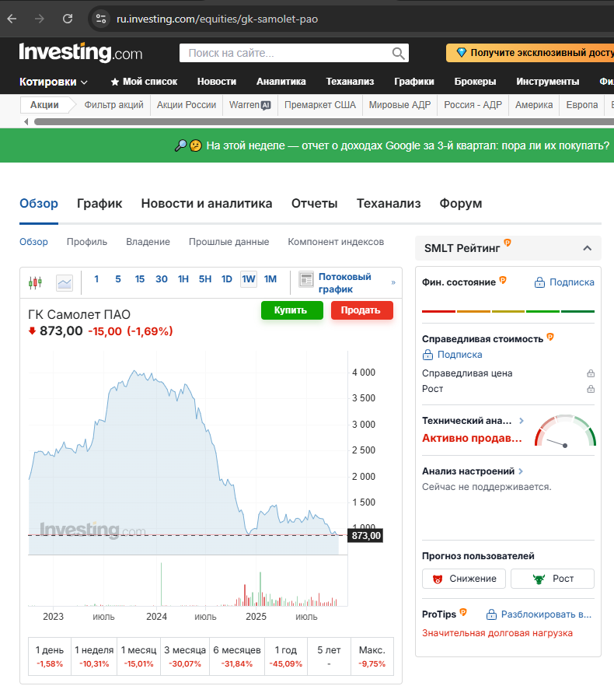Click the search magnifier icon
The image size is (614, 700).
coord(398,53)
